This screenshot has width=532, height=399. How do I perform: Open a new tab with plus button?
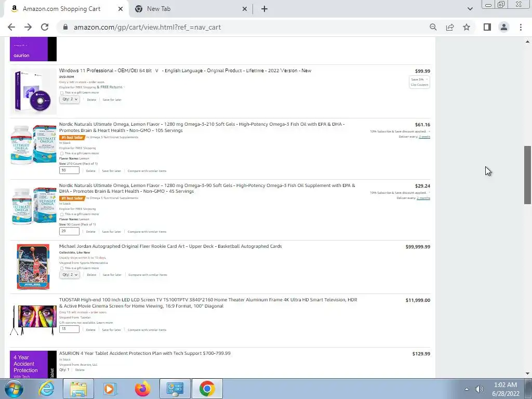point(264,9)
